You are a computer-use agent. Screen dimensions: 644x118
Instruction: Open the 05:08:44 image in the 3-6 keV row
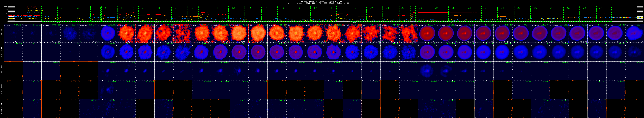point(409,33)
